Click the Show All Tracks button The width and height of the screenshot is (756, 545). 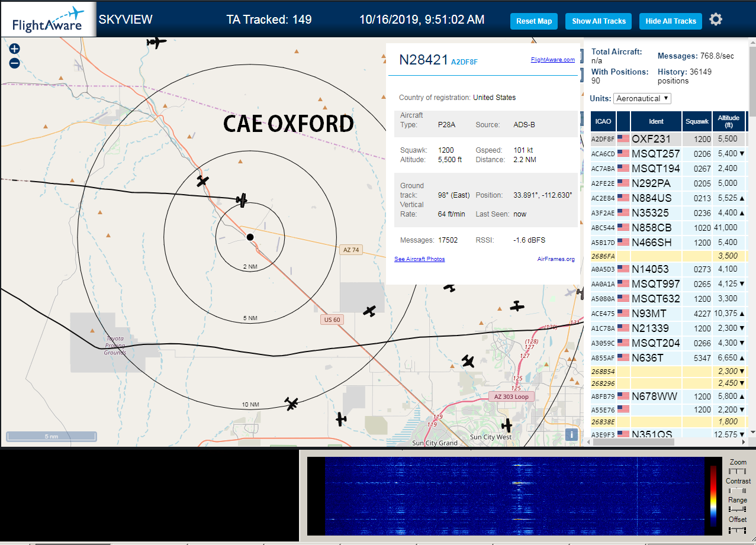[x=599, y=21]
